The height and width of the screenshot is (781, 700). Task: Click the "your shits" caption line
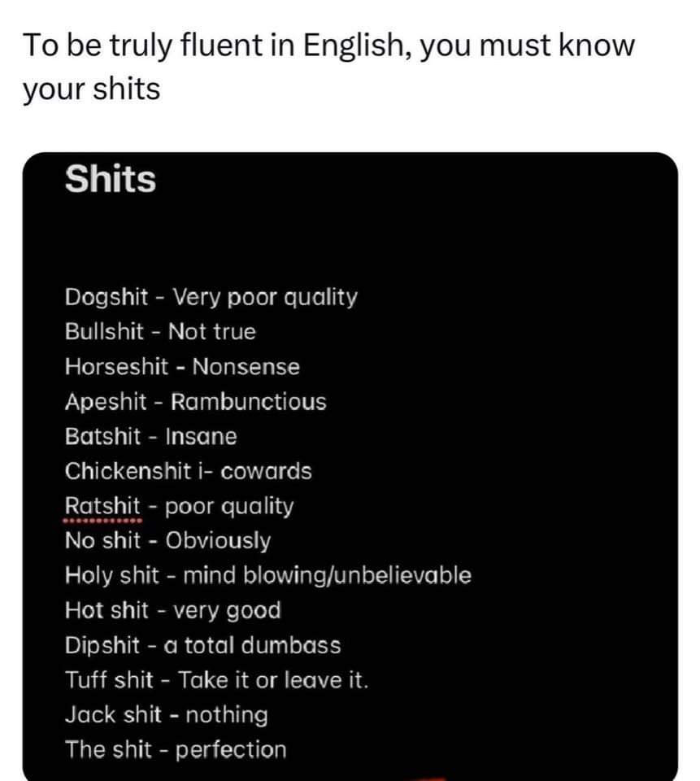pyautogui.click(x=91, y=89)
